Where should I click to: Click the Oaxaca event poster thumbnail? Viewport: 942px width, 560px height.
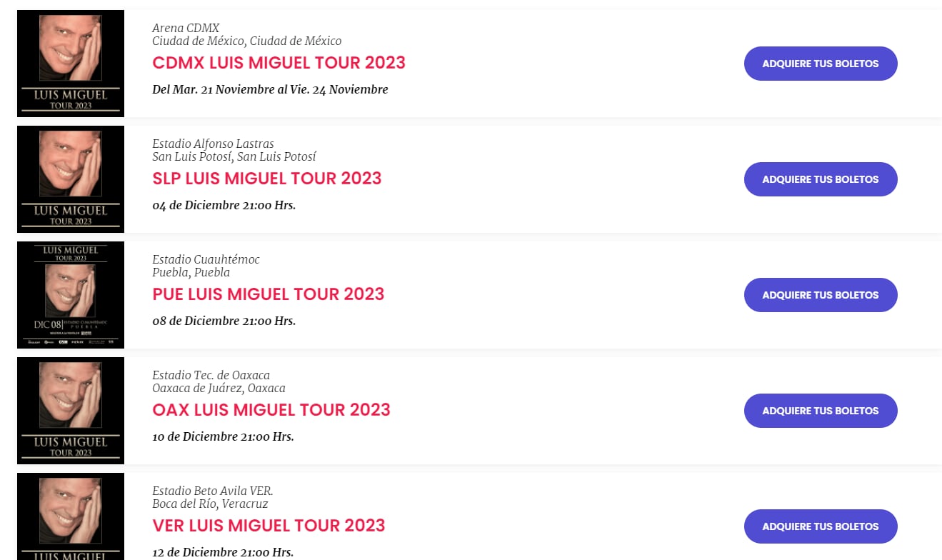[x=71, y=411]
